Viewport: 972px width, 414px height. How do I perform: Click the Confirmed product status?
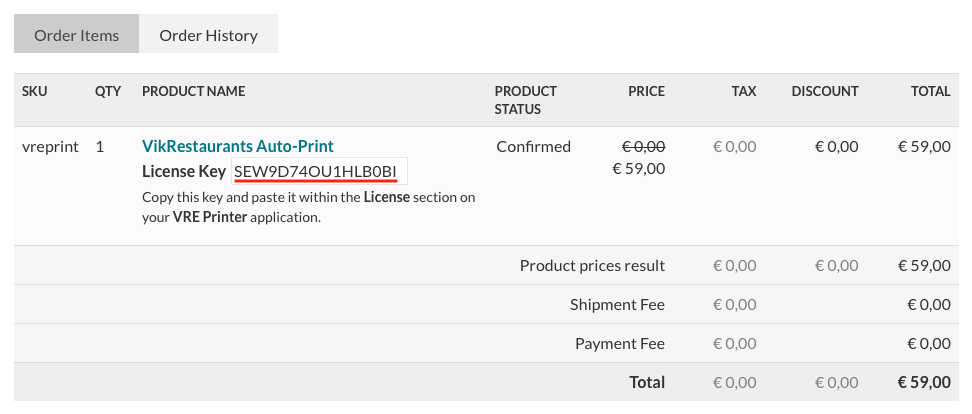[x=533, y=146]
